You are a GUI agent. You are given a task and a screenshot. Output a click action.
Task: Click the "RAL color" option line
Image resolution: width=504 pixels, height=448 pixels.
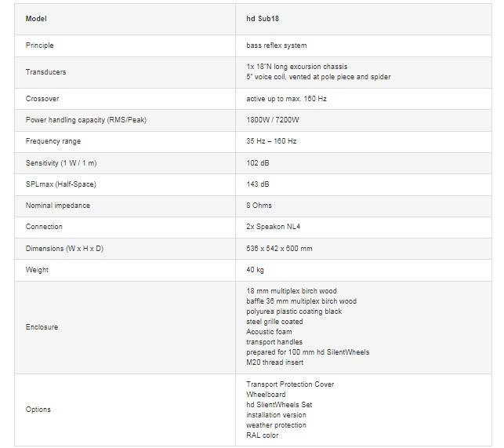pos(263,435)
